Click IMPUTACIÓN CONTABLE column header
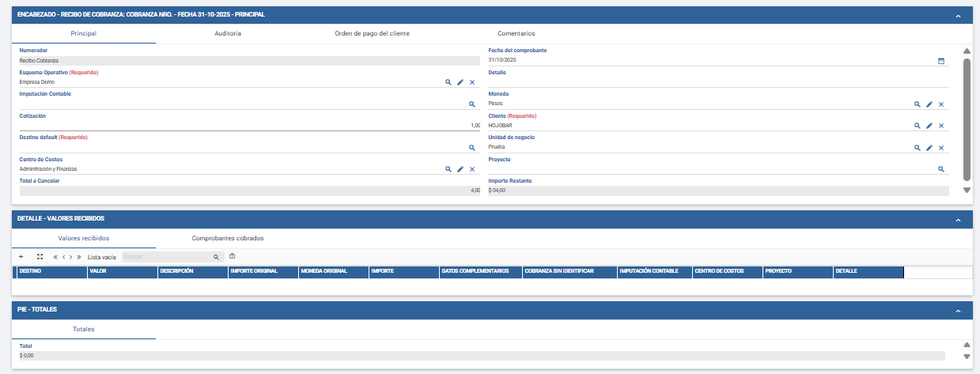This screenshot has height=374, width=980. click(x=655, y=271)
